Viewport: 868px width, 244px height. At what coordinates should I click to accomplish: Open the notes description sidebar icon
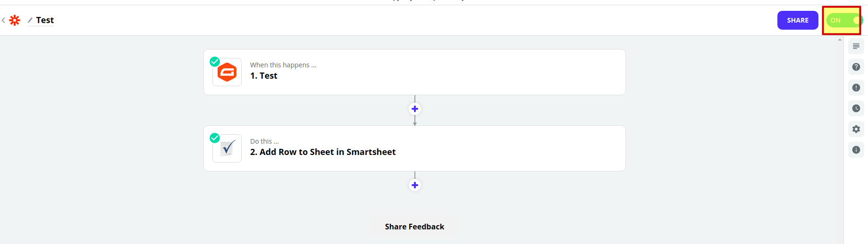pyautogui.click(x=856, y=46)
